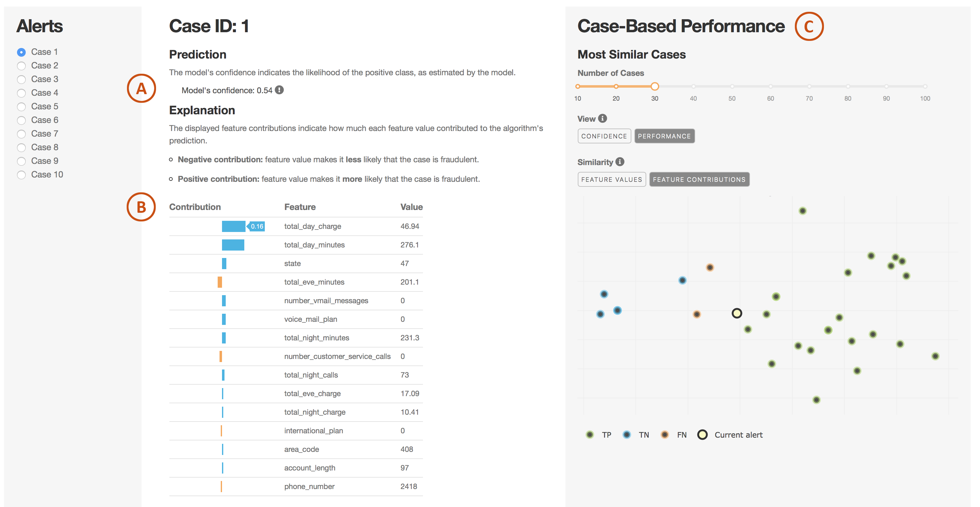Screen dimensions: 980x507
Task: Select the Case 5 radio button
Action: pyautogui.click(x=21, y=107)
